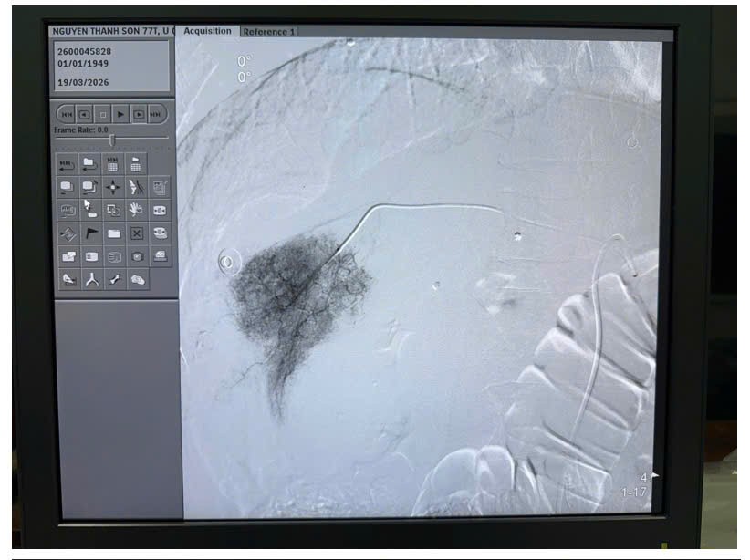Click the Y-shaped vessel bifurcation icon

(91, 280)
